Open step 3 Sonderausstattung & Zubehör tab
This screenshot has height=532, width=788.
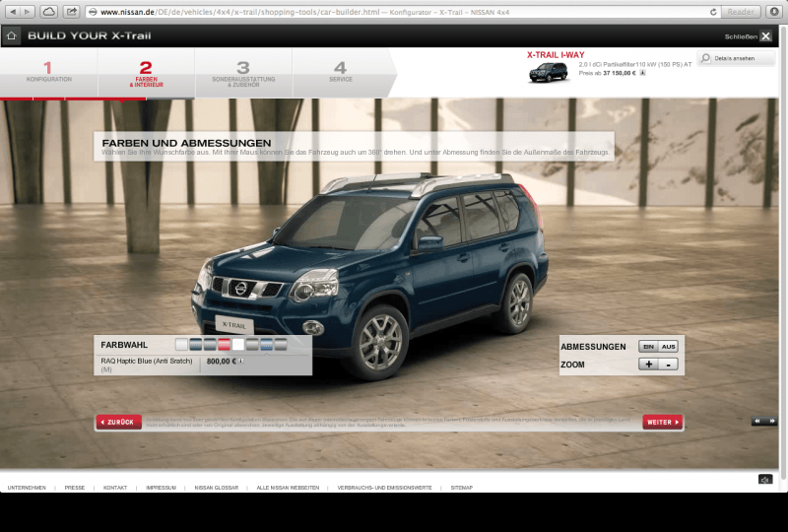click(x=243, y=74)
